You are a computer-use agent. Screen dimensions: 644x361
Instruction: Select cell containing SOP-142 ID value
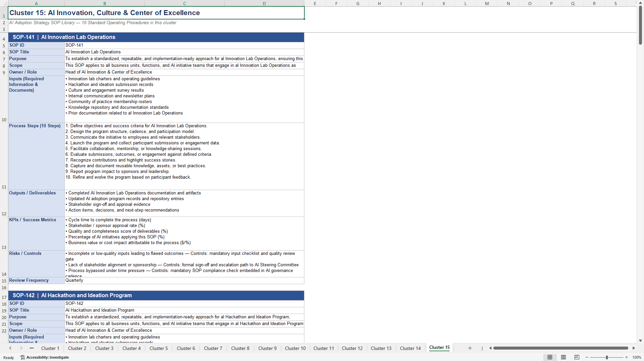coord(184,303)
